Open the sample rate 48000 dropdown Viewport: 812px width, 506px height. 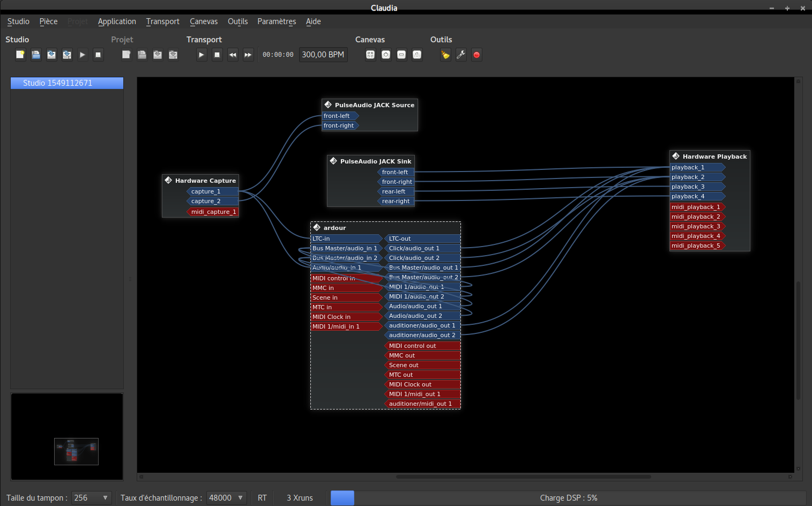[226, 498]
